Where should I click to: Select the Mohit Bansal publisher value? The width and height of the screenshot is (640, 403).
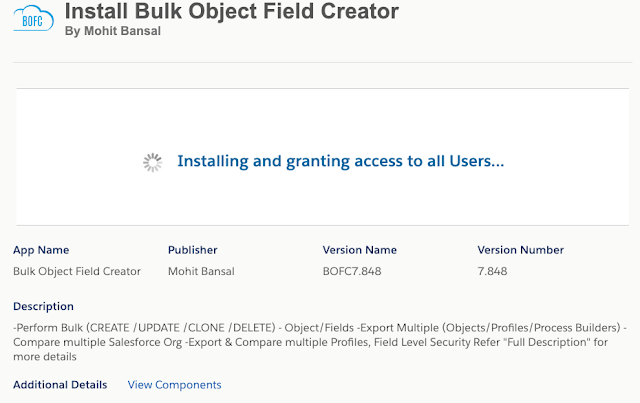point(201,271)
